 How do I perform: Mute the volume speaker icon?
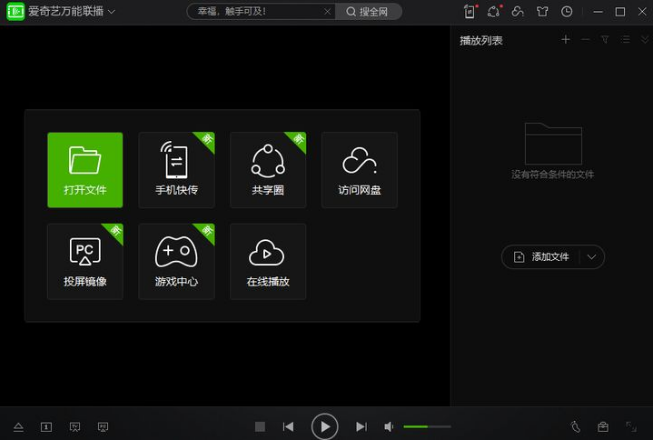point(389,427)
